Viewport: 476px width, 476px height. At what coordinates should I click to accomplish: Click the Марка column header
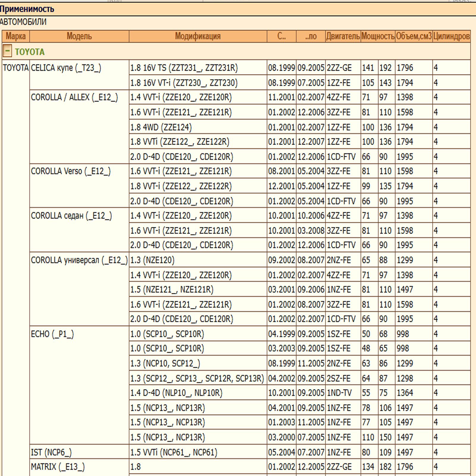tap(16, 36)
